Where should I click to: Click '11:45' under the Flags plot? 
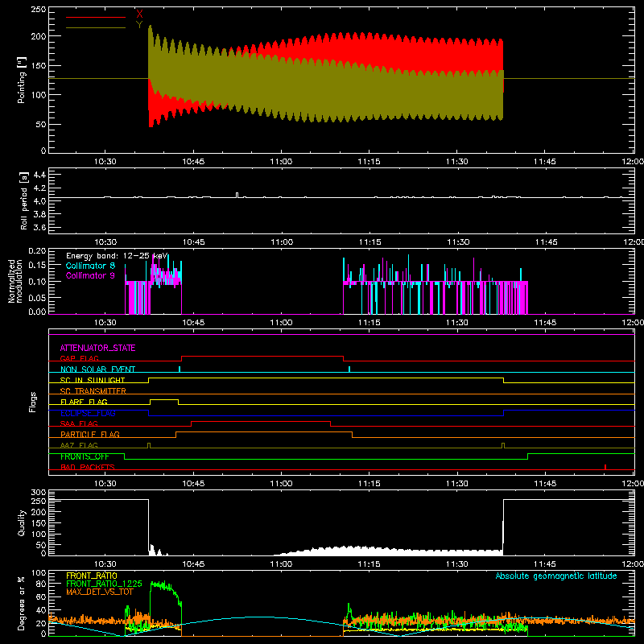(545, 484)
